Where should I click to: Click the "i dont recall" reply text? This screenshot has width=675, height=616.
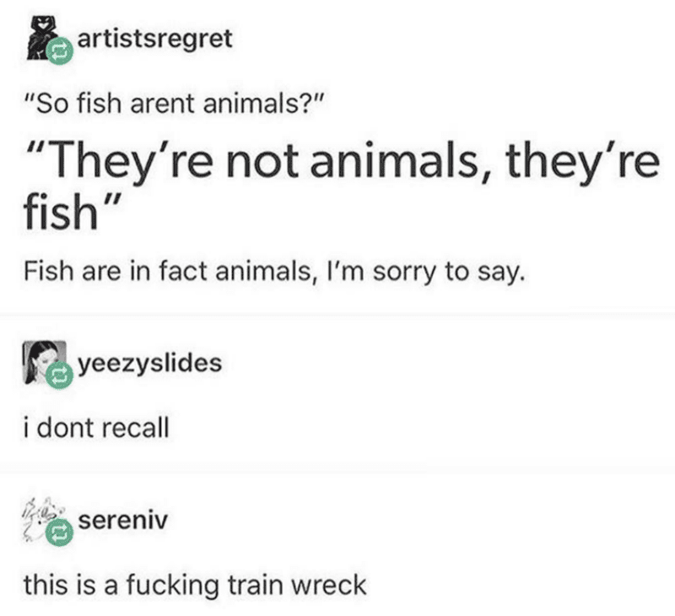(x=96, y=428)
